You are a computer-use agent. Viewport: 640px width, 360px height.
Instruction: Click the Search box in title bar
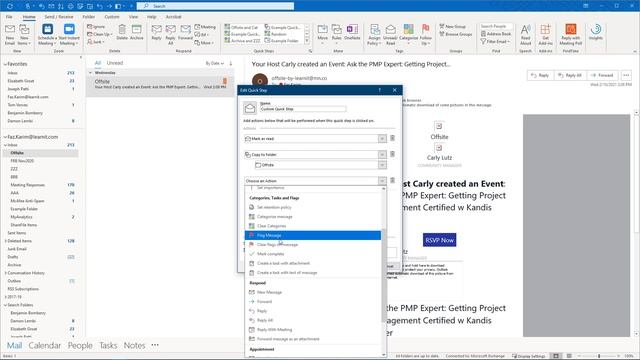(216, 6)
